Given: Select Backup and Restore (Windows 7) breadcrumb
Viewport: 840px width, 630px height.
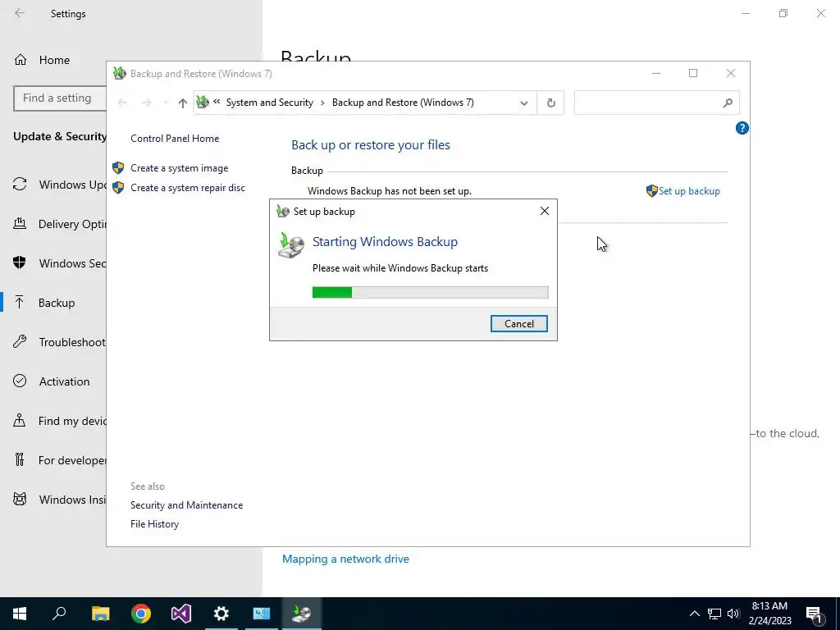Looking at the screenshot, I should 403,103.
